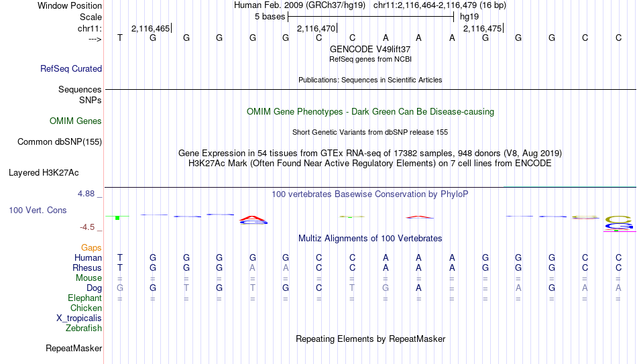637x364 pixels.
Task: Click the T base in the Human alignment row
Action: pos(120,257)
